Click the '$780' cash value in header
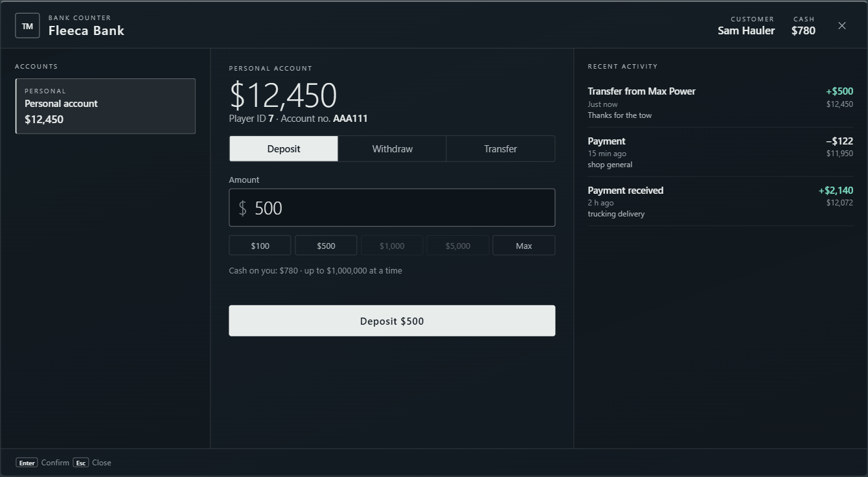Screen dimensions: 868x477 point(803,30)
